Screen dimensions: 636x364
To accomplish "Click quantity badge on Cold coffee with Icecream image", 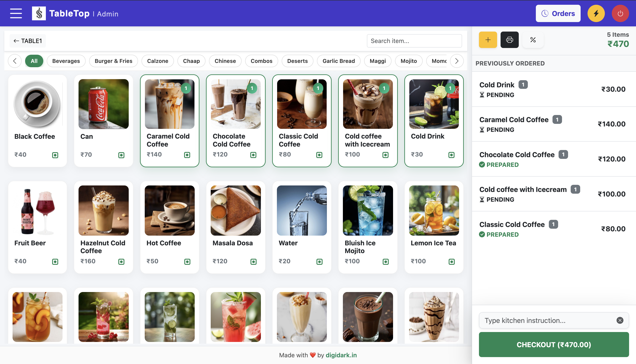I will (384, 88).
